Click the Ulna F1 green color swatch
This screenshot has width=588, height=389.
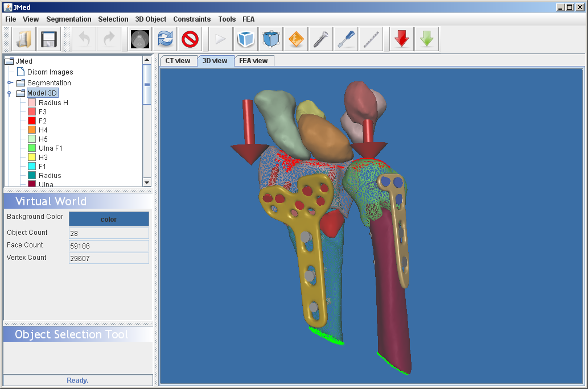click(x=32, y=148)
